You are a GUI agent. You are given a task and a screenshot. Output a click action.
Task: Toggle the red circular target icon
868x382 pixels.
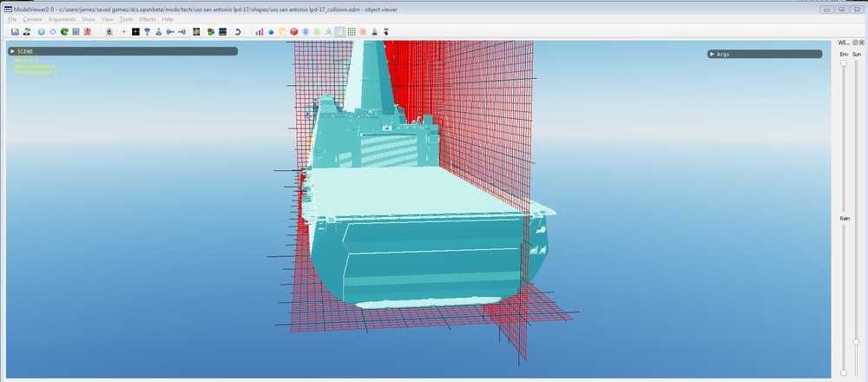[x=363, y=31]
